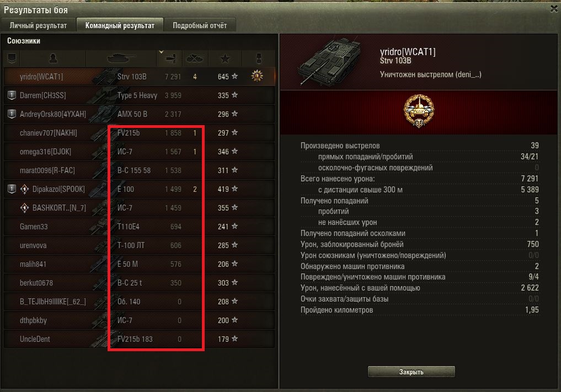Sort by vehicle tank icon column header
561x392 pixels.
[x=121, y=58]
